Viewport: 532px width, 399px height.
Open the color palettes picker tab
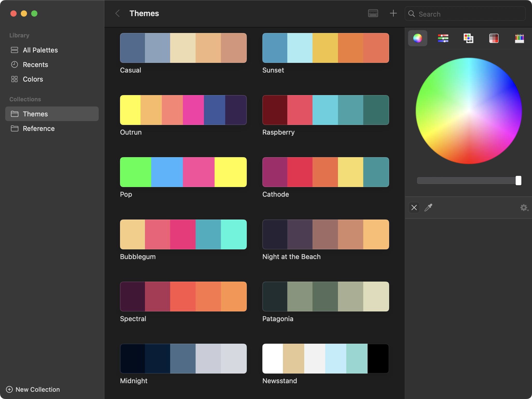pyautogui.click(x=468, y=38)
